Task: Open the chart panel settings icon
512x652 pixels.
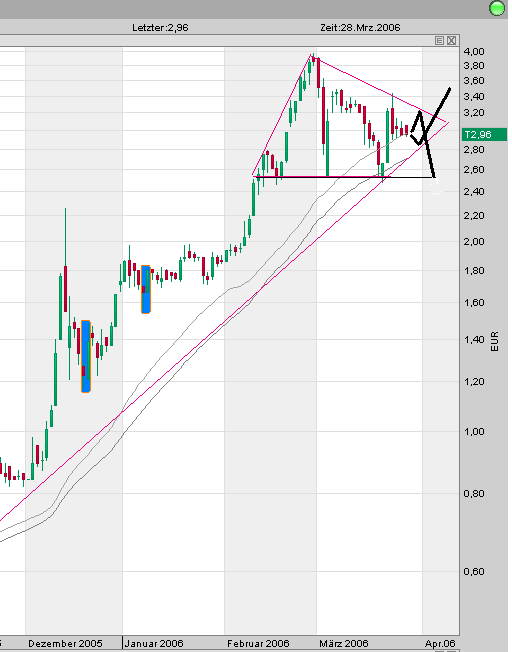Action: pyautogui.click(x=440, y=40)
